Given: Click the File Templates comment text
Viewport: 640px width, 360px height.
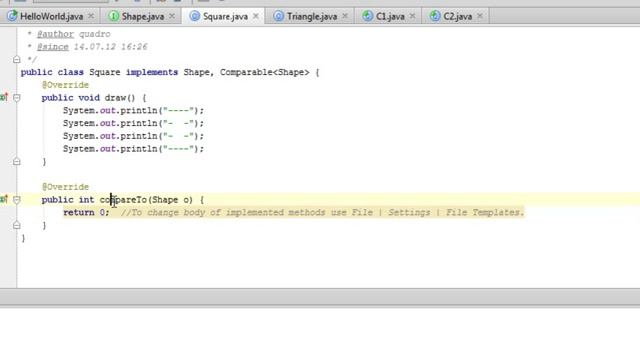Looking at the screenshot, I should tap(484, 212).
